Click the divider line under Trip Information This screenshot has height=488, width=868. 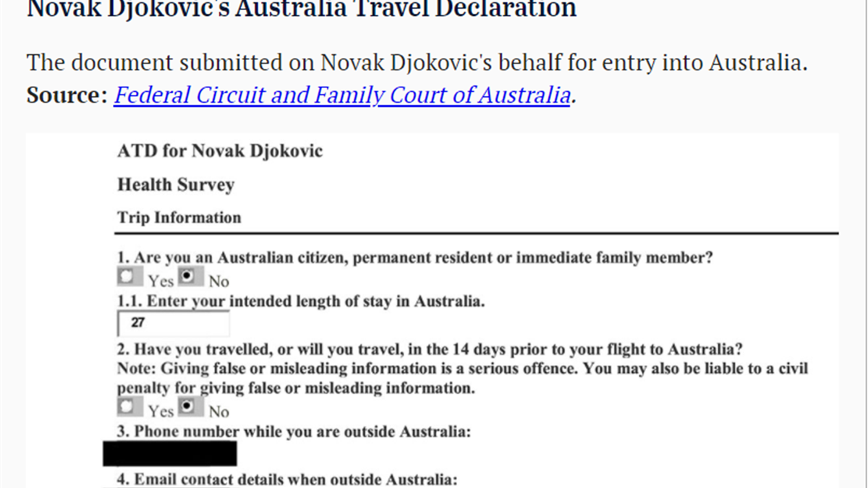pos(476,234)
